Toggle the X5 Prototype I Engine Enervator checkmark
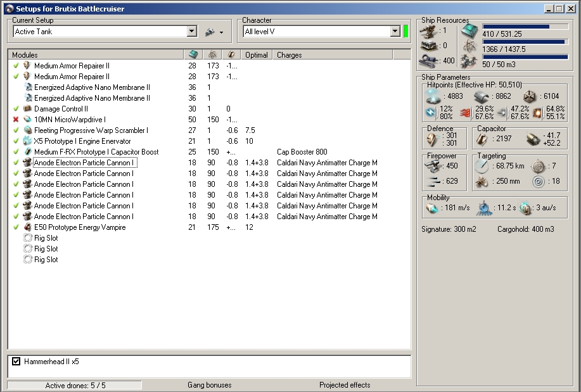Image resolution: width=581 pixels, height=392 pixels. (x=16, y=141)
